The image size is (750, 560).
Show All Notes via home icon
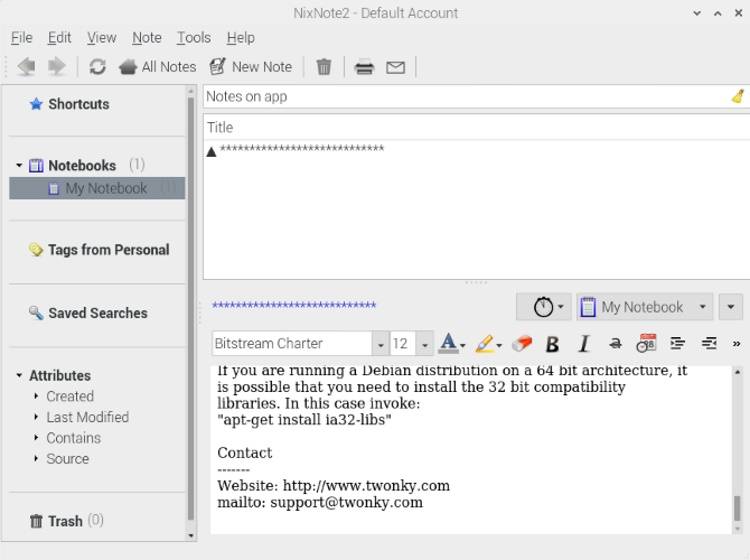(157, 66)
